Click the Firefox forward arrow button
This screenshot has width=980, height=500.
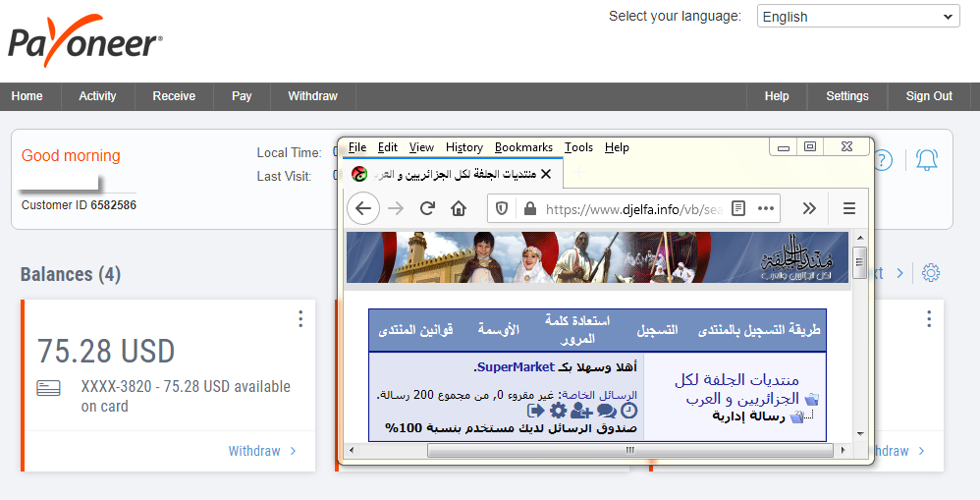396,209
